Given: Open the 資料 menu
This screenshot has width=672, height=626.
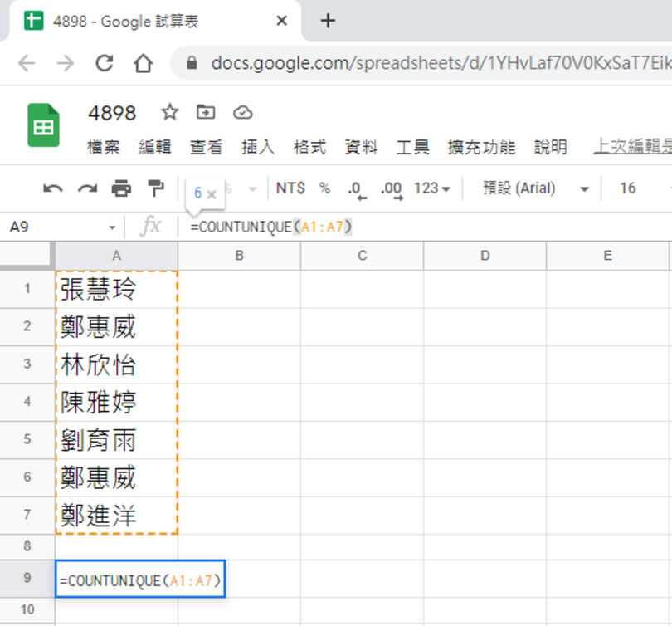Looking at the screenshot, I should (x=361, y=147).
